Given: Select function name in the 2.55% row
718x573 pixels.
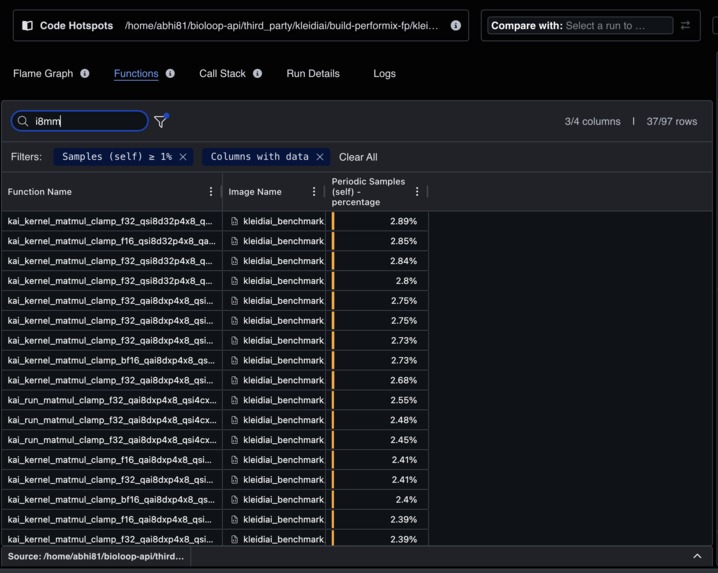Looking at the screenshot, I should [x=112, y=400].
